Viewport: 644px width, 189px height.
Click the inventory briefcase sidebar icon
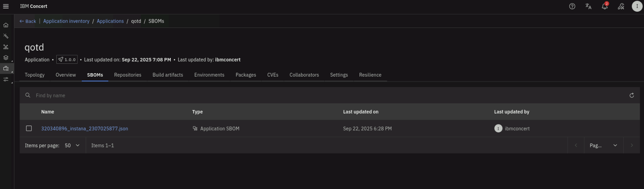(6, 69)
